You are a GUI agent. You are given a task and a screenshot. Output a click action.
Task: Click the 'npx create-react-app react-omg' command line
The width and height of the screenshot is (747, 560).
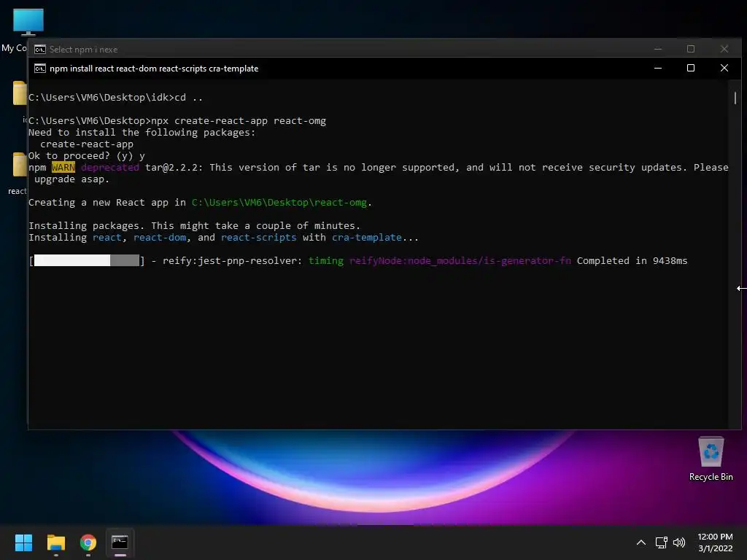coord(239,120)
